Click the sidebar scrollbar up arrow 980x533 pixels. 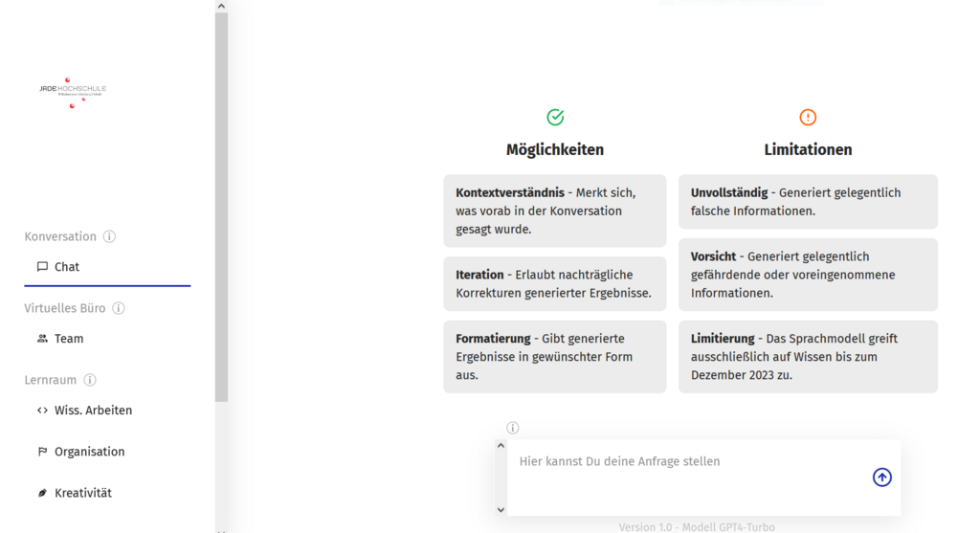[x=221, y=6]
